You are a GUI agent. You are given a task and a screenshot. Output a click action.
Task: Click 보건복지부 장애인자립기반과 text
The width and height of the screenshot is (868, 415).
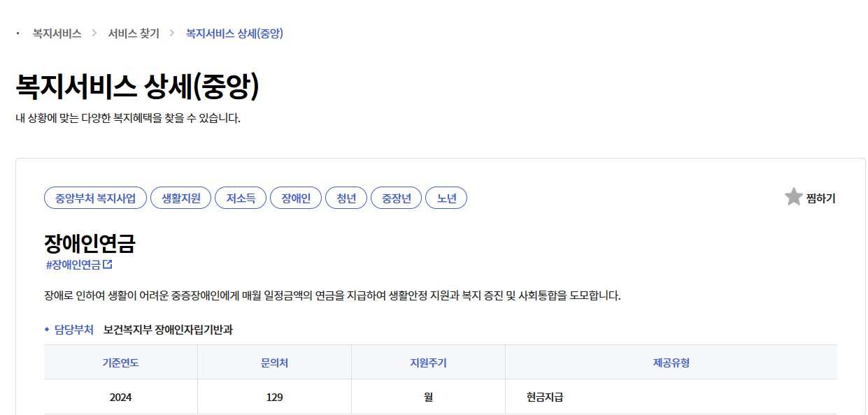click(x=168, y=330)
